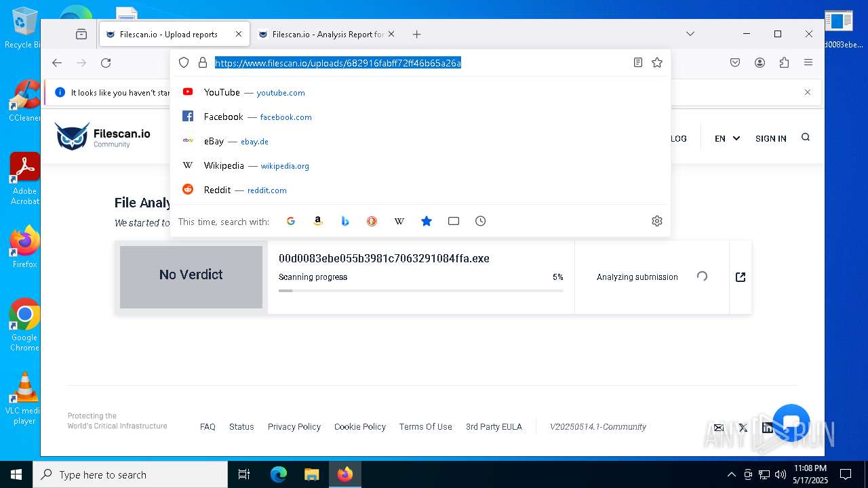This screenshot has width=868, height=488.
Task: Click the address bar URL field
Action: tap(420, 62)
